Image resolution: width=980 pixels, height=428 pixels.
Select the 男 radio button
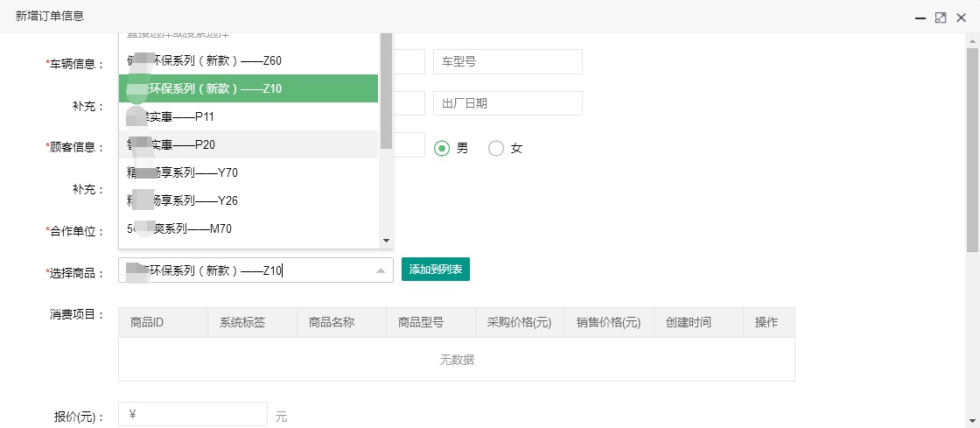coord(443,148)
